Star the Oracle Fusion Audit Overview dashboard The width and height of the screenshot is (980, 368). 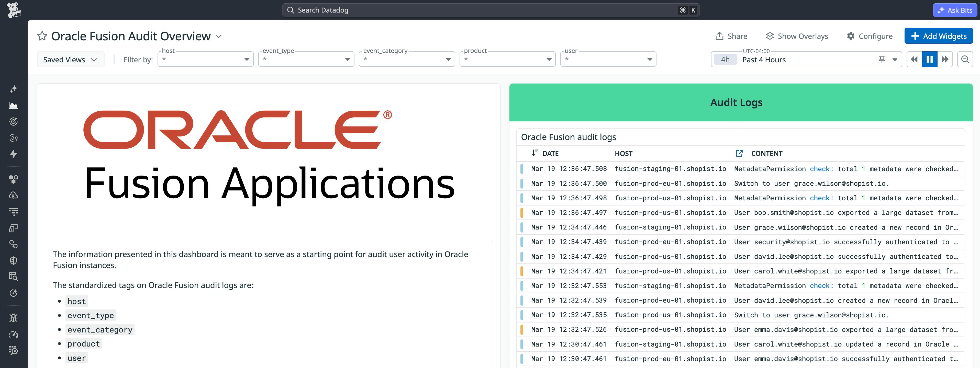(x=42, y=36)
